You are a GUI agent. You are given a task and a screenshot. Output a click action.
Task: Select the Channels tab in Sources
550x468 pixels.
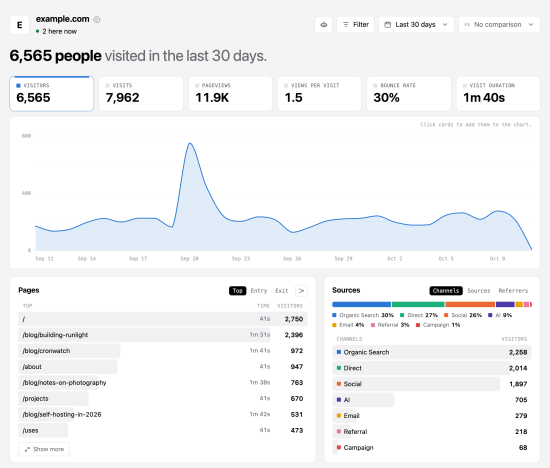(x=446, y=290)
